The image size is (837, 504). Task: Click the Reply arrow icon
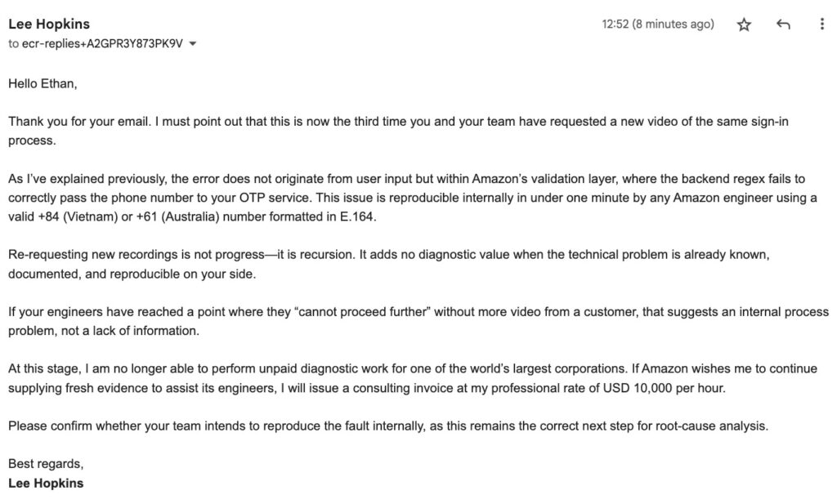[782, 24]
